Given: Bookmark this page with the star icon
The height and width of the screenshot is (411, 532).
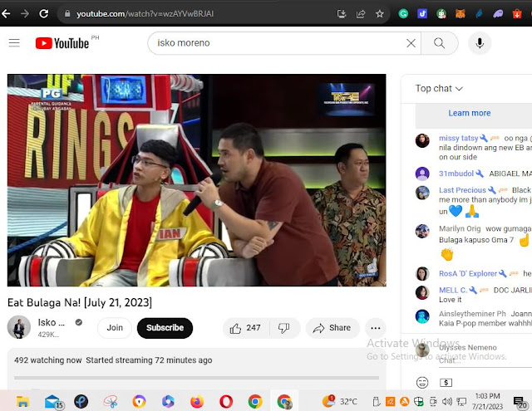Looking at the screenshot, I should (x=379, y=14).
